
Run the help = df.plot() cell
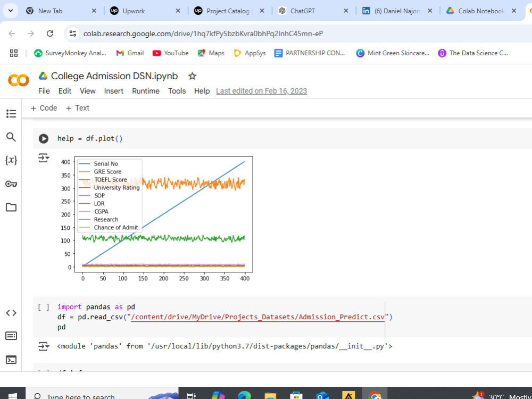[44, 138]
